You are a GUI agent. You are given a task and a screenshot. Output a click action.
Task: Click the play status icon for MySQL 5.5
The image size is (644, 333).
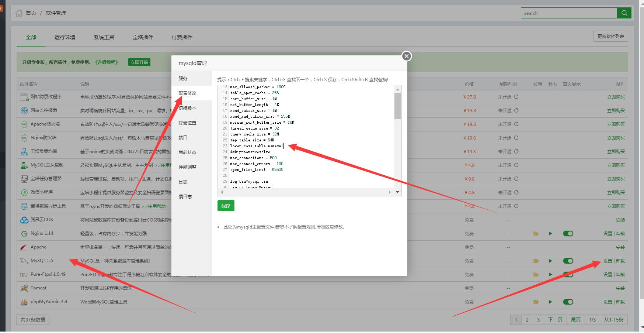coord(550,261)
